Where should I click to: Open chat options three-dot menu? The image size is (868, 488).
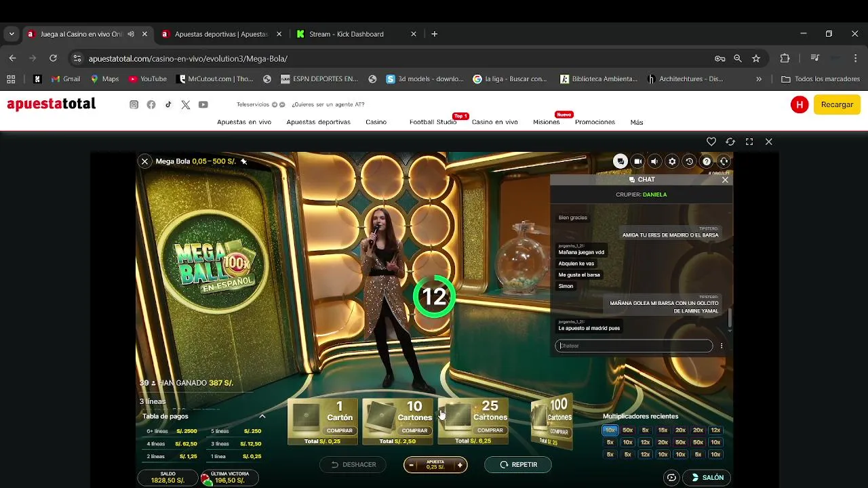(x=722, y=346)
